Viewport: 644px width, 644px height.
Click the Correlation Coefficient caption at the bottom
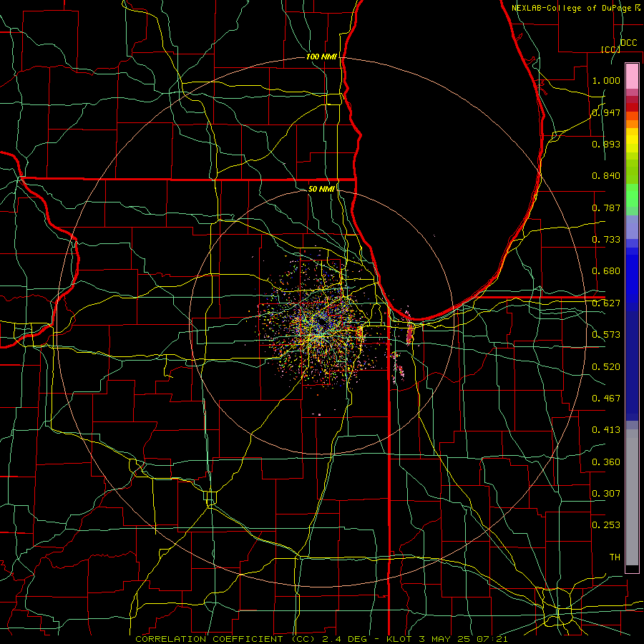321,639
